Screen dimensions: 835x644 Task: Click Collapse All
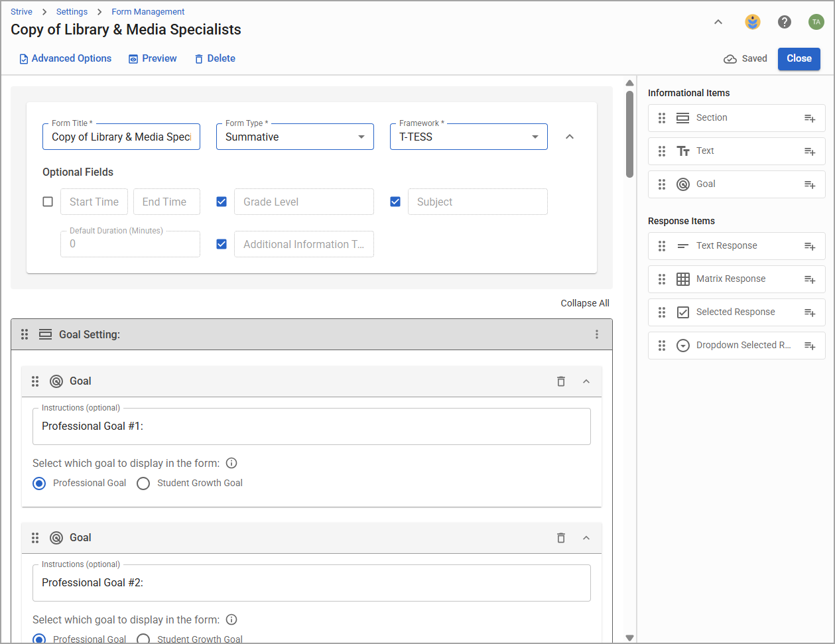point(585,303)
